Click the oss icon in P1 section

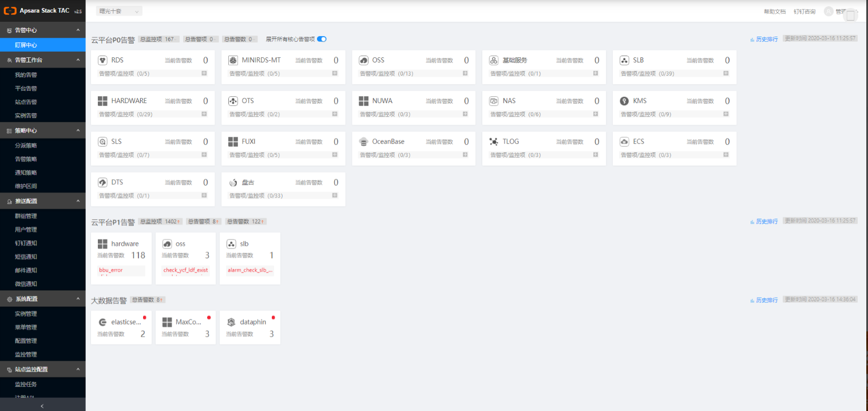[x=167, y=244]
